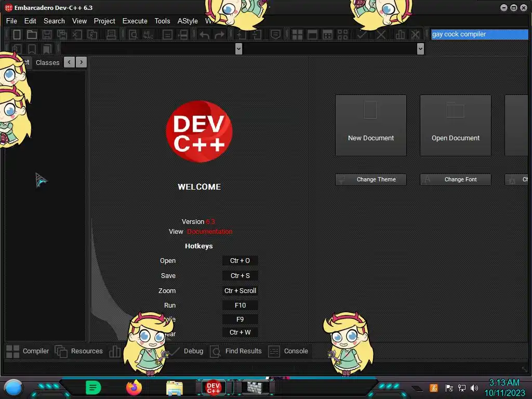Click the Toggle Comment speech-bubble icon

click(275, 34)
